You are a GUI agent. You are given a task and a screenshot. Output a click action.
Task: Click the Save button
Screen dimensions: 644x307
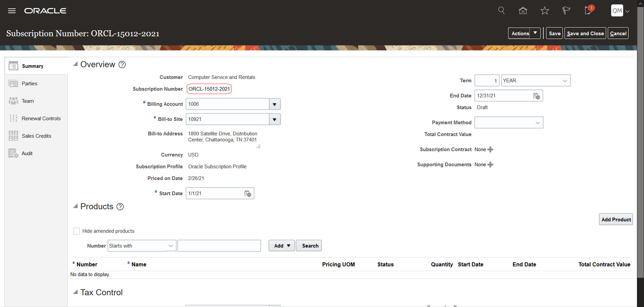554,33
